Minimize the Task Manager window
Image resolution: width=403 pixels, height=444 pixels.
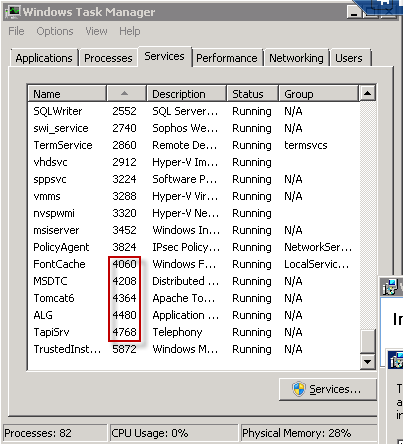click(x=354, y=13)
